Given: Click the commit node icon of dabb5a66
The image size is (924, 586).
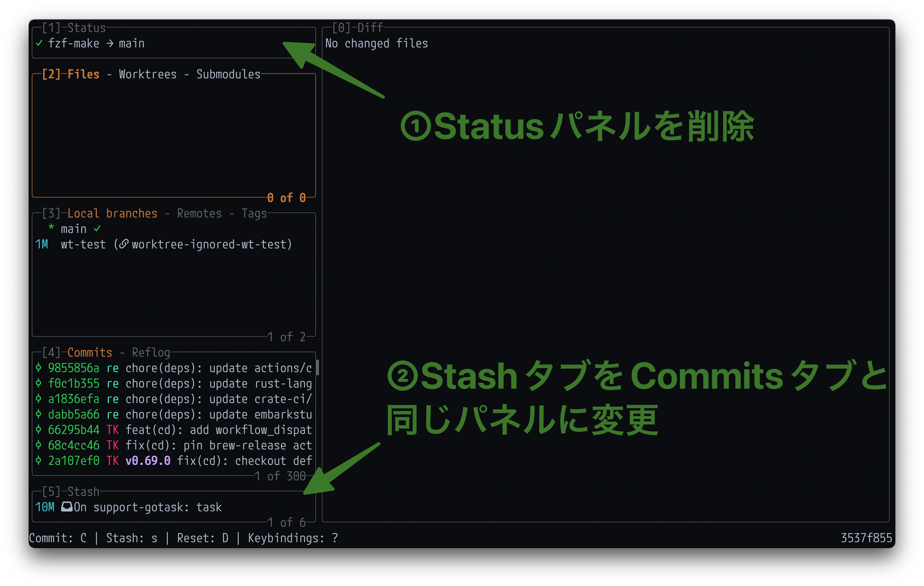Looking at the screenshot, I should tap(38, 414).
